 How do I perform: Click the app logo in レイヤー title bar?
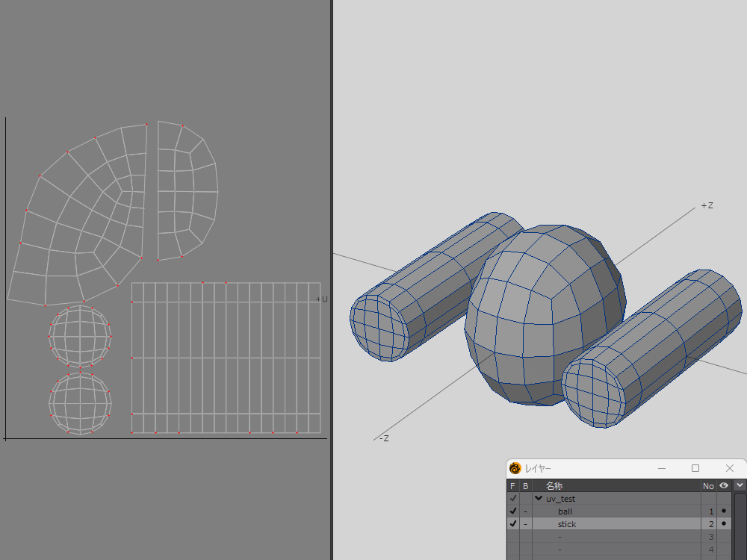pos(515,468)
